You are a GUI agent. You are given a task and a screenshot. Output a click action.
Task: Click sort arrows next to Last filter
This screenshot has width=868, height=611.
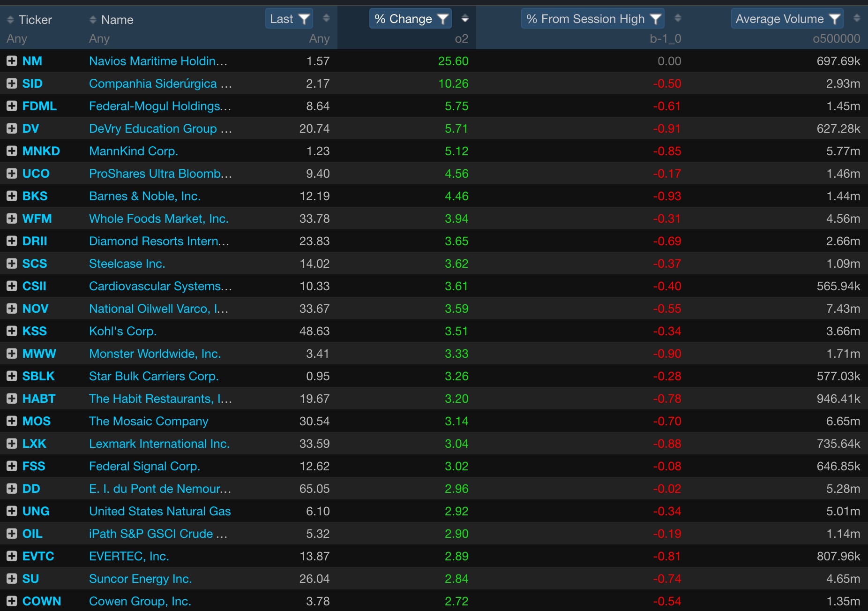326,18
